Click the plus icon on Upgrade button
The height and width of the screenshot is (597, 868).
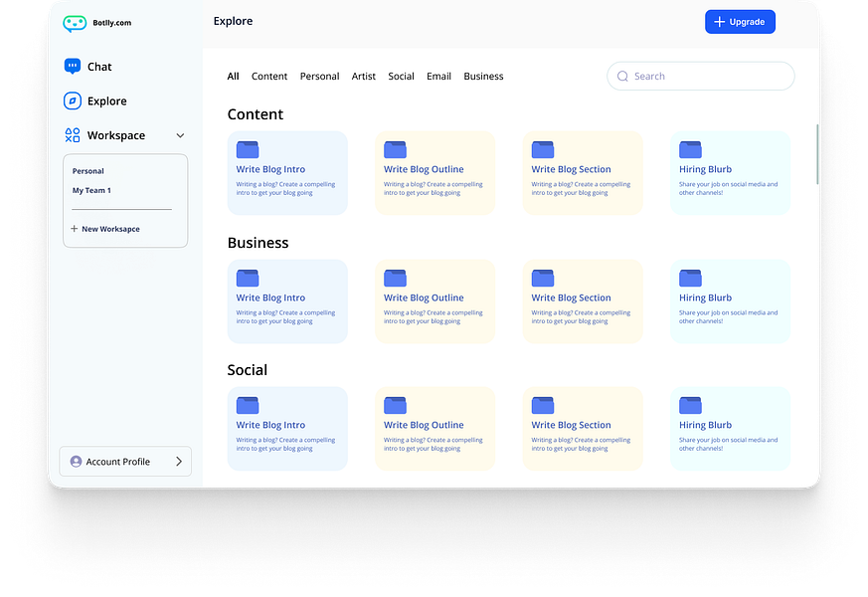pos(720,22)
